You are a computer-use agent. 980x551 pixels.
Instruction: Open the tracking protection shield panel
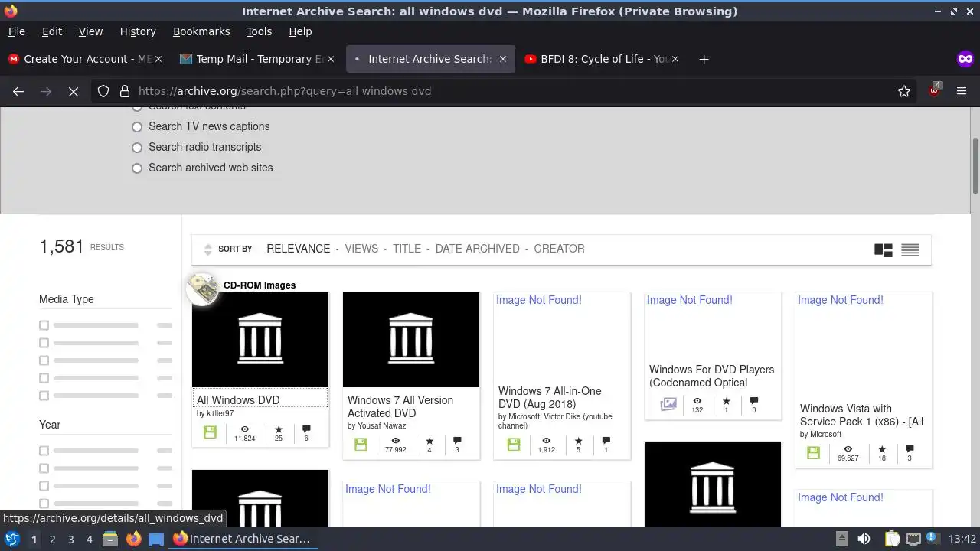point(103,91)
